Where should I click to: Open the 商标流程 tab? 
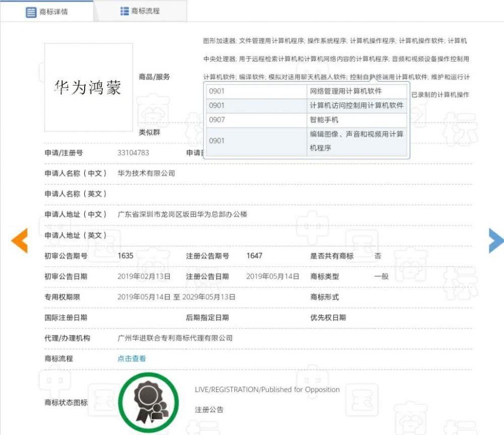pos(140,11)
